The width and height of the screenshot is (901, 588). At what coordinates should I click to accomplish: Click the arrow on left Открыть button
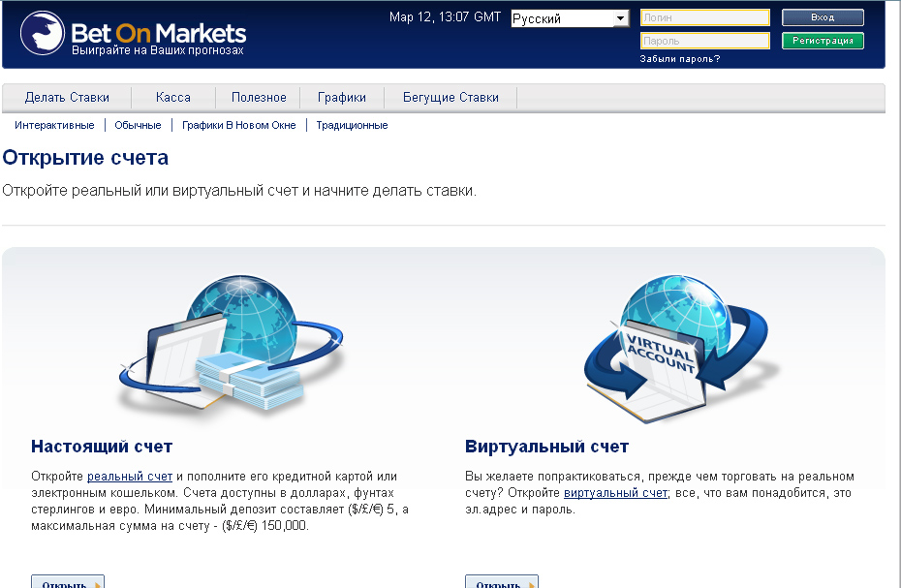click(97, 584)
